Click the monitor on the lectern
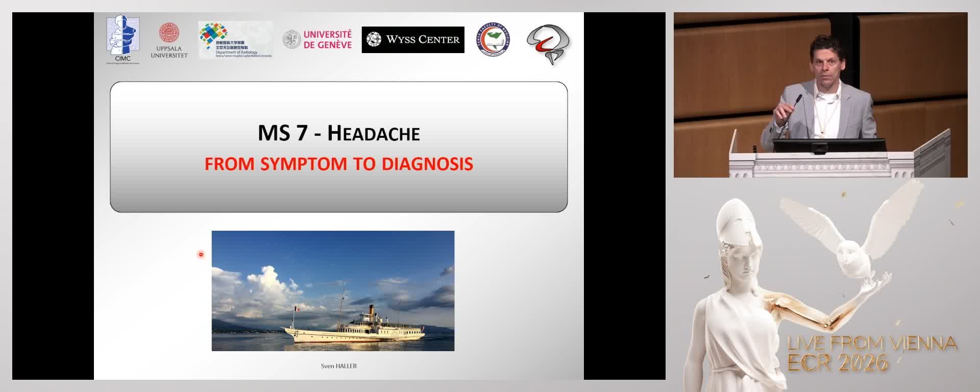 [x=829, y=145]
